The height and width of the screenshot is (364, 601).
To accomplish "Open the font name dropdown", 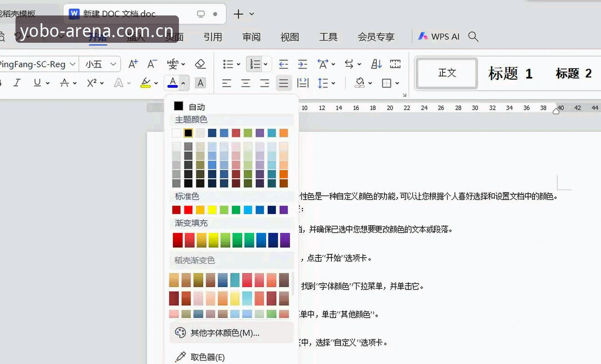I will (x=72, y=65).
